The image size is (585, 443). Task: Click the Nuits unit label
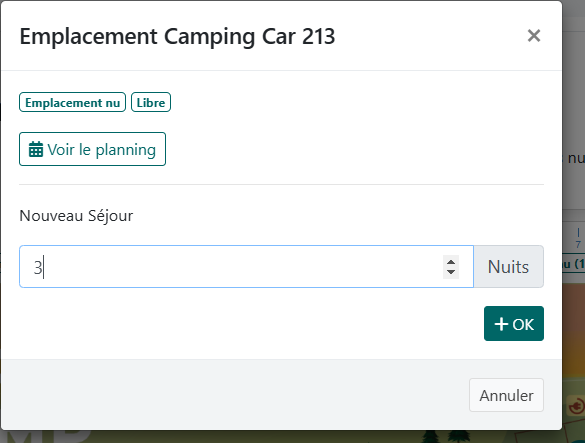click(x=509, y=266)
